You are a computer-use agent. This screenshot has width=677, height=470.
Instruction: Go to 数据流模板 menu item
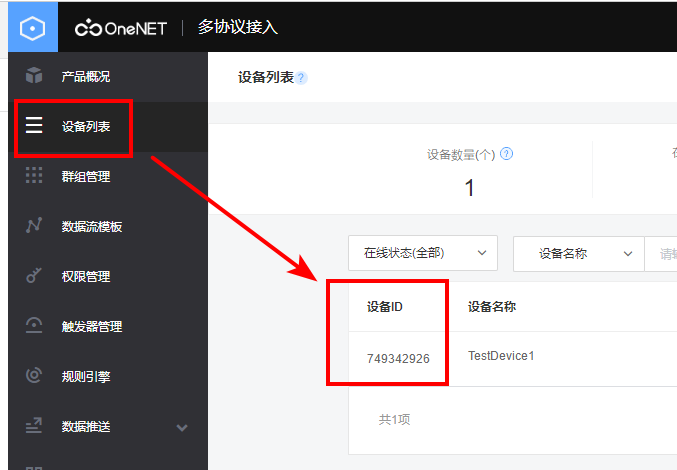click(x=108, y=227)
